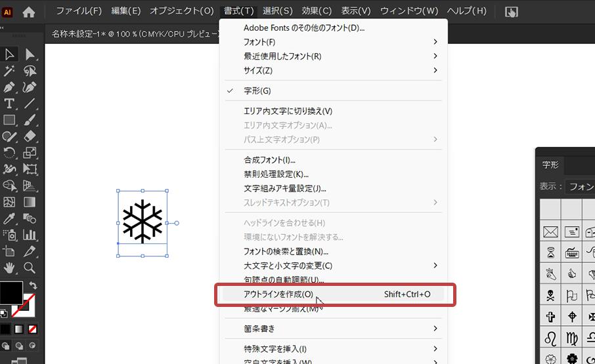Expand the フォント(F) submenu
The height and width of the screenshot is (364, 595).
coord(333,42)
